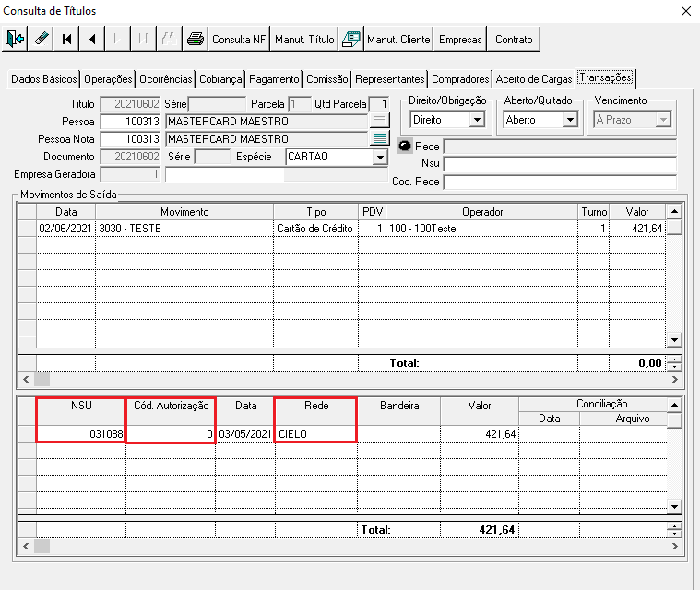The width and height of the screenshot is (700, 590).
Task: Switch to the Operações tab
Action: [108, 79]
